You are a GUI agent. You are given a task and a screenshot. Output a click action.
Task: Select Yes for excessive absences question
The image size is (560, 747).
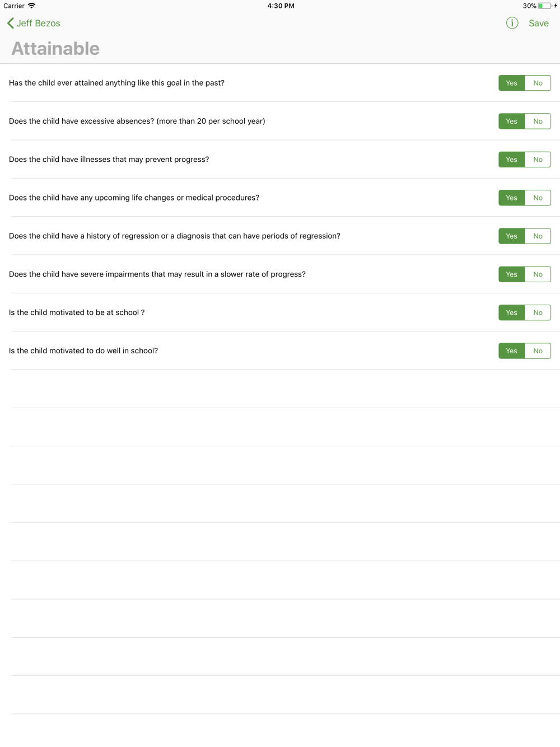coord(512,121)
